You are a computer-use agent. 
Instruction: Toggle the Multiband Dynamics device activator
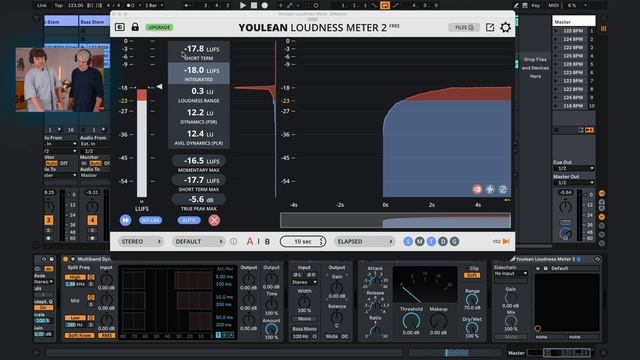tap(65, 259)
